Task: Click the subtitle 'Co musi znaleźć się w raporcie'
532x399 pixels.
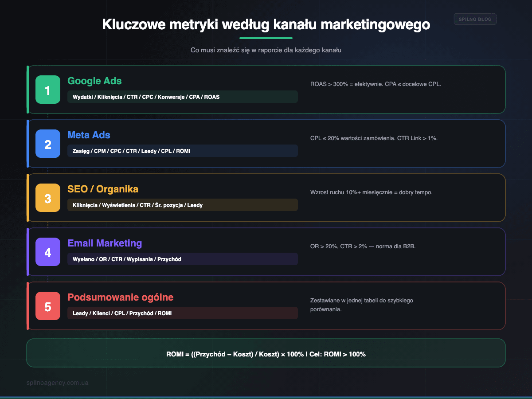Action: click(266, 50)
